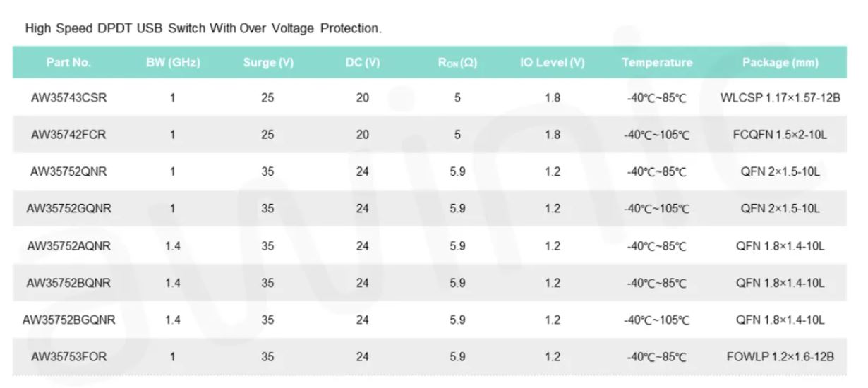The height and width of the screenshot is (388, 868).
Task: Open part number AW35752BGQNR
Action: point(68,320)
